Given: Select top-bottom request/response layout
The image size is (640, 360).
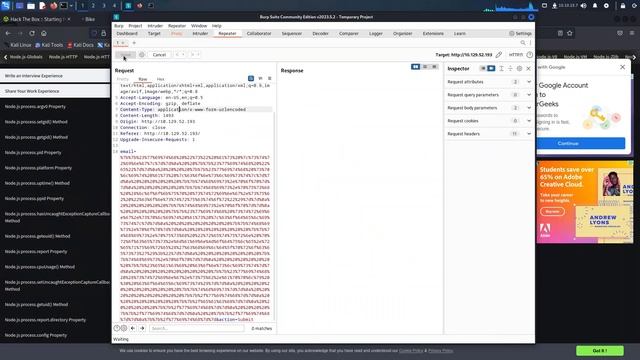Looking at the screenshot, I should 425,67.
